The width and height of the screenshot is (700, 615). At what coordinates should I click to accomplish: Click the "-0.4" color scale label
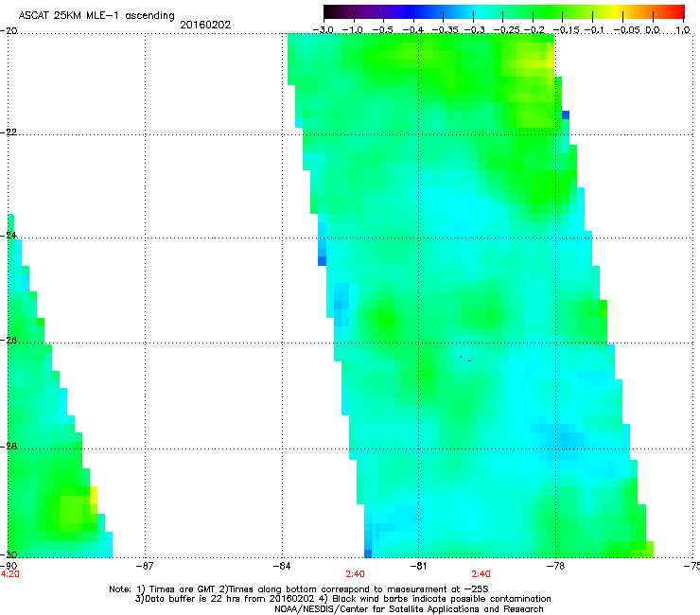413,30
